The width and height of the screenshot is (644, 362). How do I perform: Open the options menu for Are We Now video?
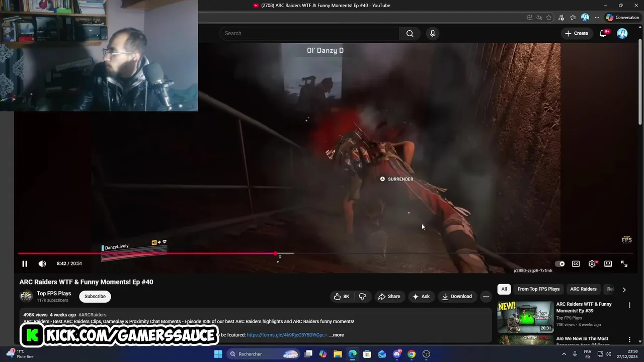coord(629,340)
